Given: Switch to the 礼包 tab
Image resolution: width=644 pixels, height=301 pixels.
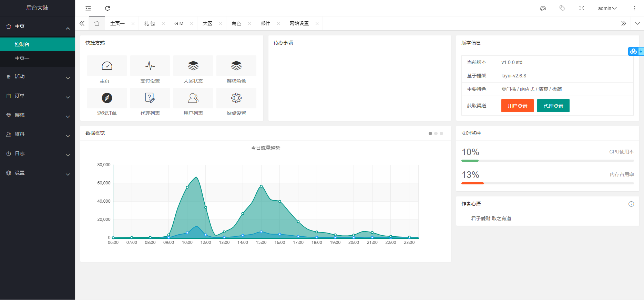Looking at the screenshot, I should tap(150, 23).
